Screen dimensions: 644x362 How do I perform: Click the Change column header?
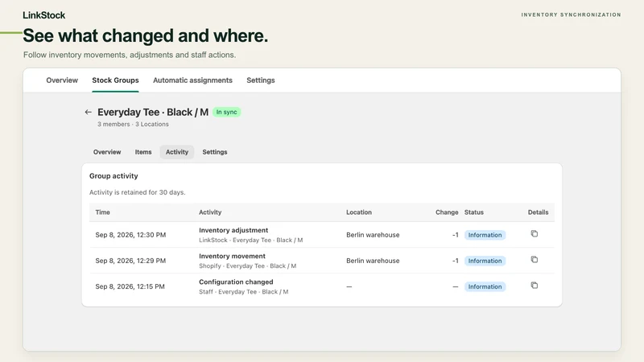click(x=447, y=212)
